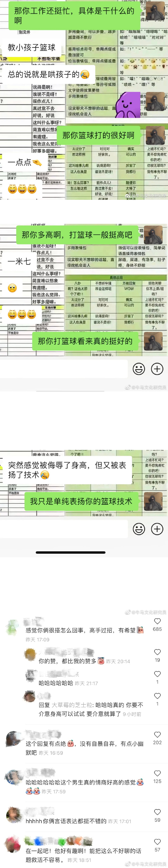Image resolution: width=168 pixels, height=868 pixels.
Task: Tap avatar beside '那你多高啊' message
Action: [154, 234]
